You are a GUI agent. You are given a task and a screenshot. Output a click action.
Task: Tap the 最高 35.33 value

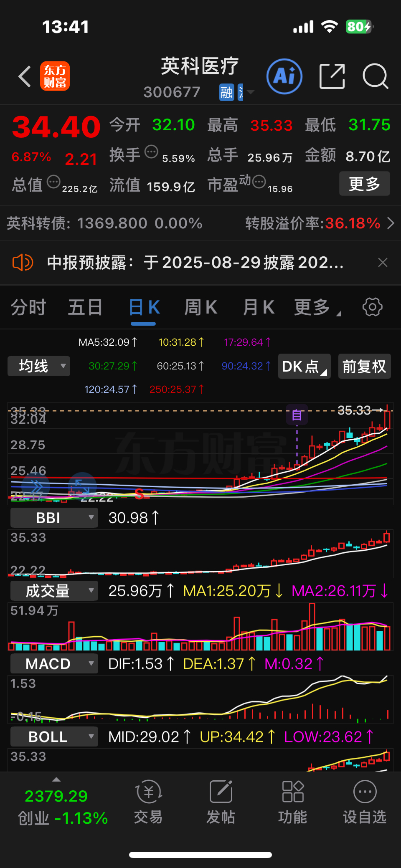(271, 125)
